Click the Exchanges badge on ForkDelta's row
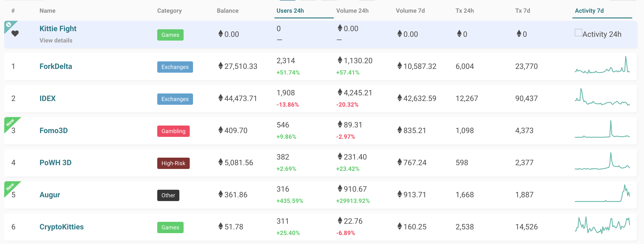644x244 pixels. pyautogui.click(x=175, y=67)
